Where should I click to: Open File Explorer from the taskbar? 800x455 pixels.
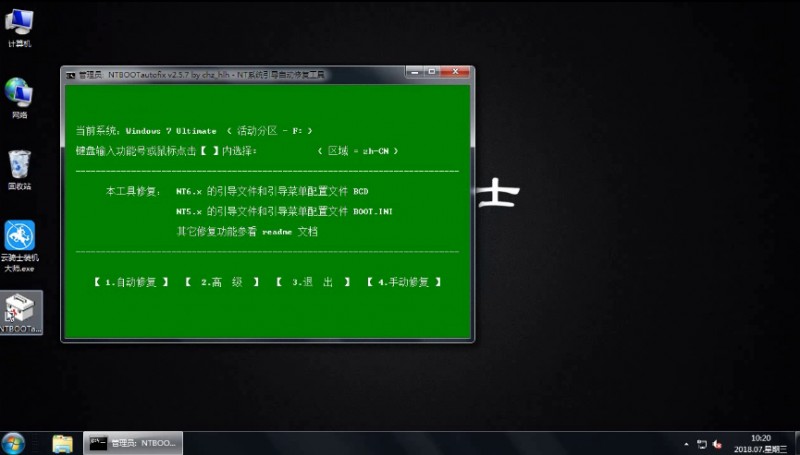[x=62, y=443]
